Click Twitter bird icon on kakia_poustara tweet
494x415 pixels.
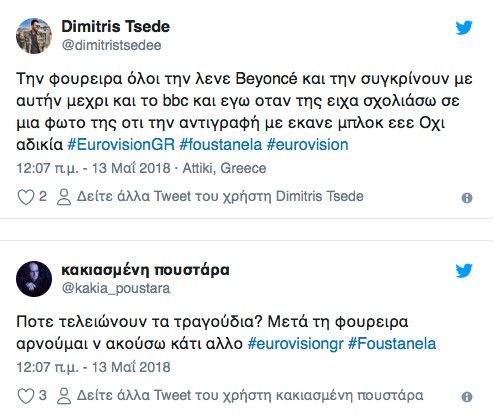464,271
